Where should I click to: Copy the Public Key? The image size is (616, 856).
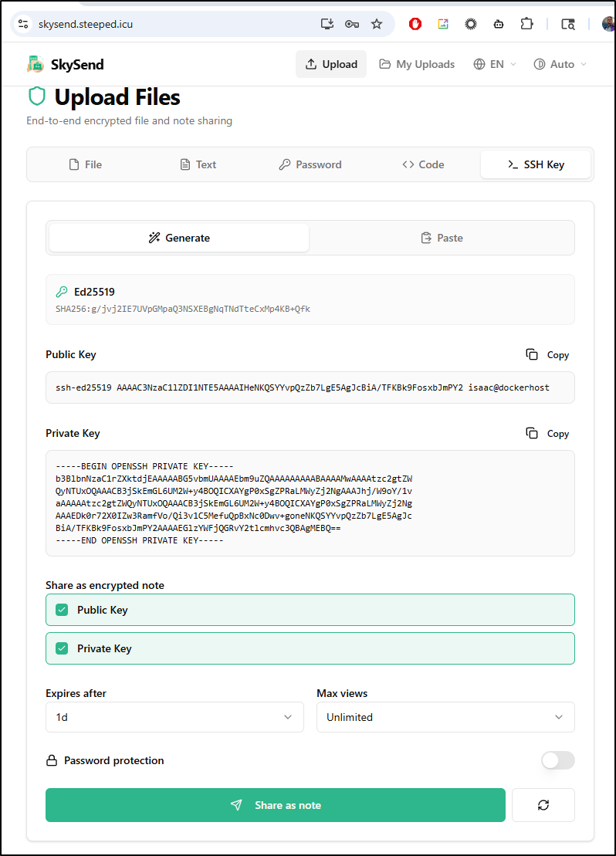pyautogui.click(x=547, y=355)
